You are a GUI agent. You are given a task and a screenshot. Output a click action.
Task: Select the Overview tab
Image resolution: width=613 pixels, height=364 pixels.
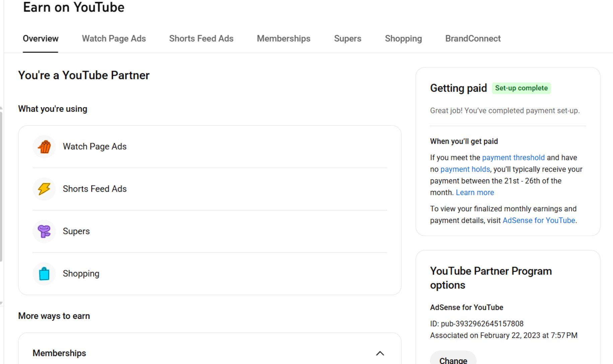[x=41, y=38]
